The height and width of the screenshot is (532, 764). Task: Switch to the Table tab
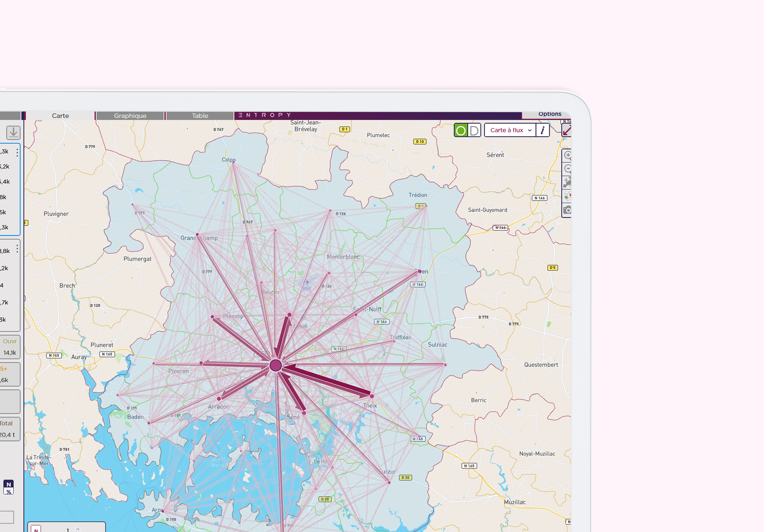click(x=200, y=116)
